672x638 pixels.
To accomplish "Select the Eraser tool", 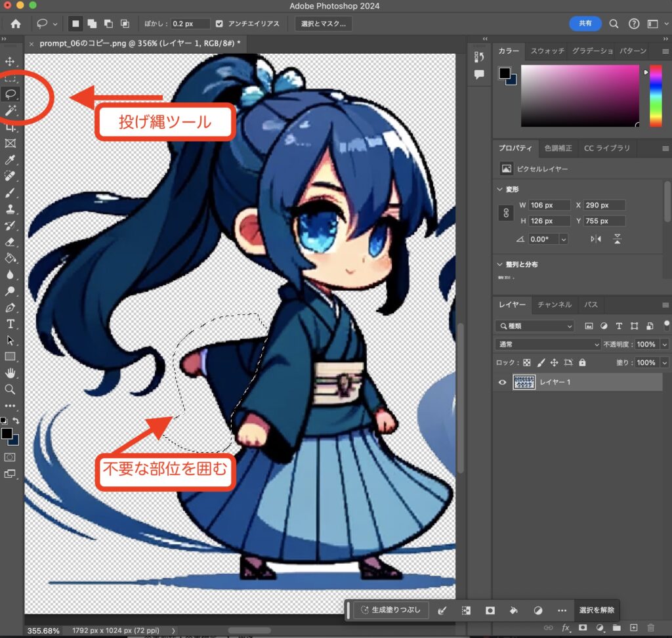I will click(x=10, y=242).
